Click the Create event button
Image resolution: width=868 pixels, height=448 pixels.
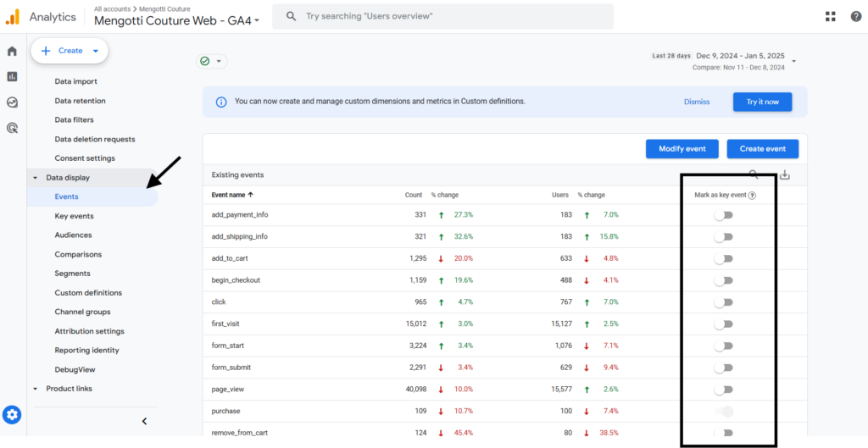click(x=763, y=149)
